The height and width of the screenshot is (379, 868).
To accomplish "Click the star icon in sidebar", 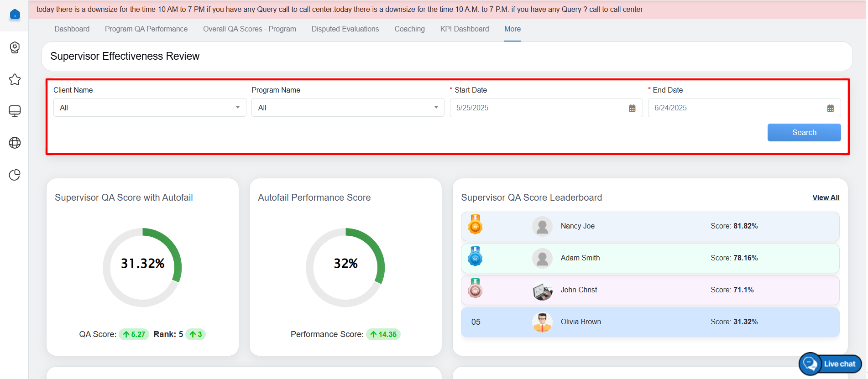I will (15, 79).
